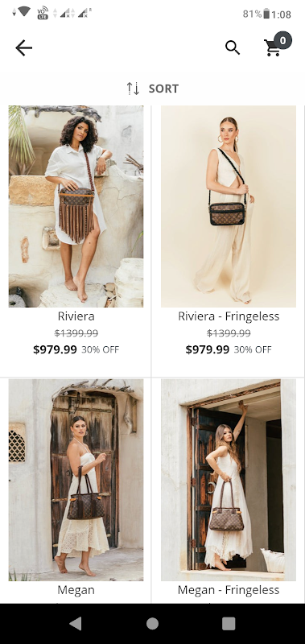This screenshot has width=305, height=644.
Task: Tap the sort arrows icon
Action: (133, 89)
